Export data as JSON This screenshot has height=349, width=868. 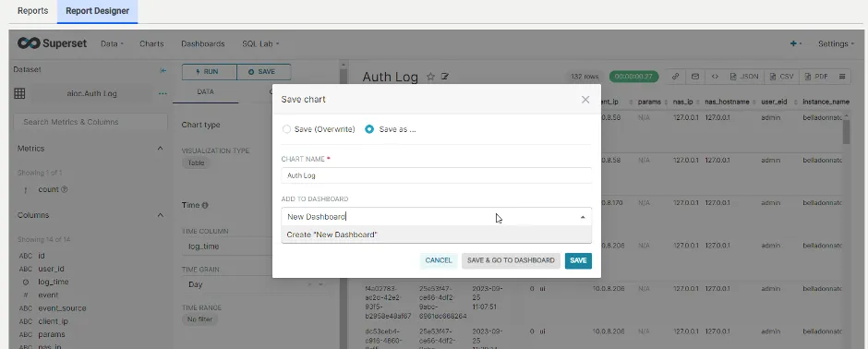tap(744, 77)
